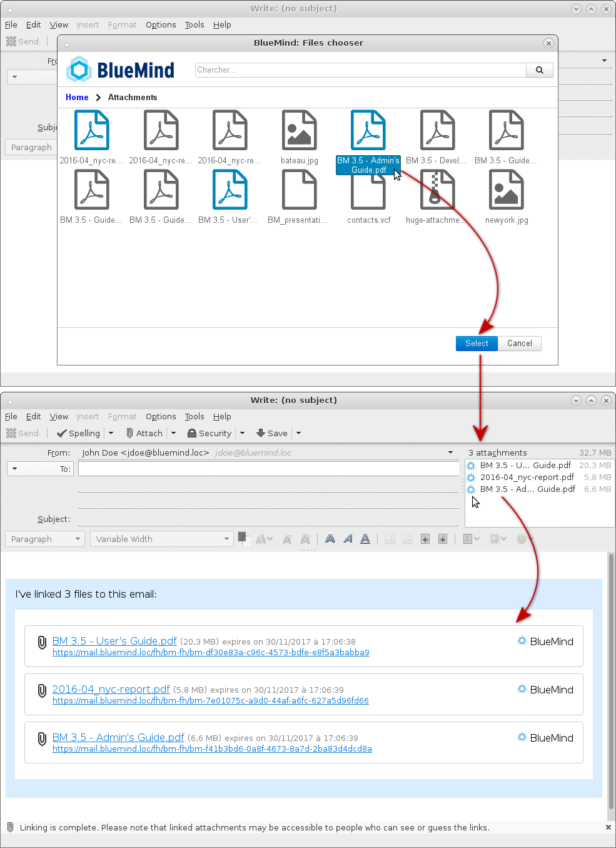Open the BM 3.5 - Admin's Guide.pdf link in body

coord(118,737)
